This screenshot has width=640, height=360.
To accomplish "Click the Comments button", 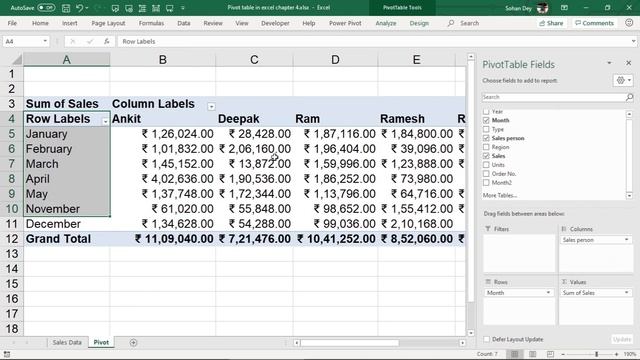I will tap(594, 23).
